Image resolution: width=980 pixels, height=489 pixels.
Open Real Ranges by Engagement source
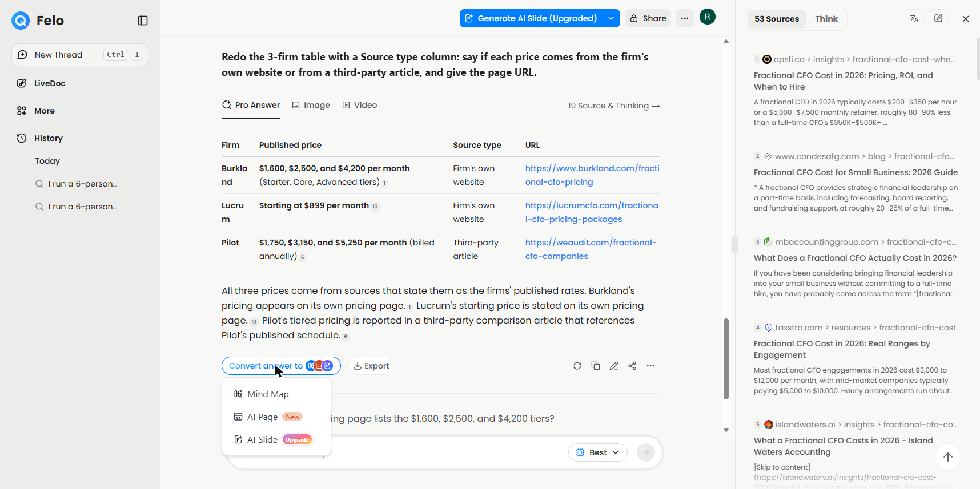(842, 349)
